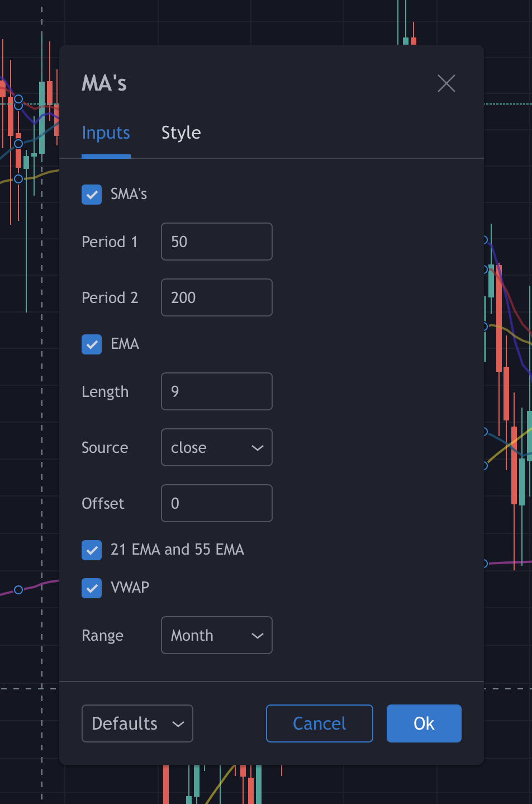Toggle the 21 EMA and 55 EMA option
532x804 pixels.
[92, 550]
